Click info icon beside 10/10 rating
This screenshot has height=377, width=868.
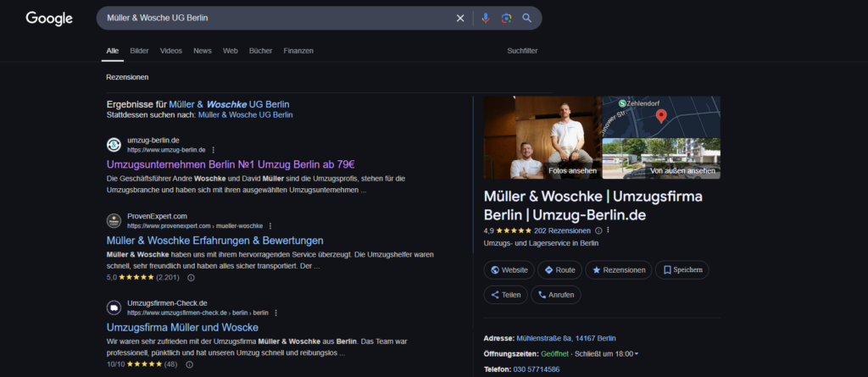(189, 364)
